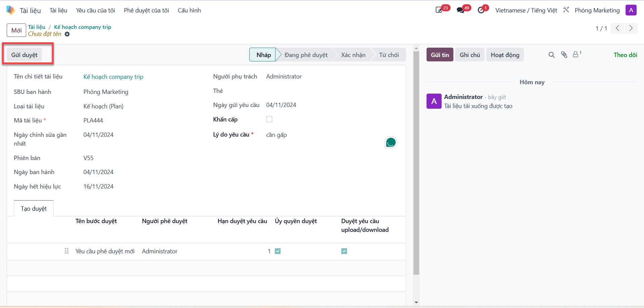
Task: Click Tên bước duyệt column header
Action: click(96, 221)
